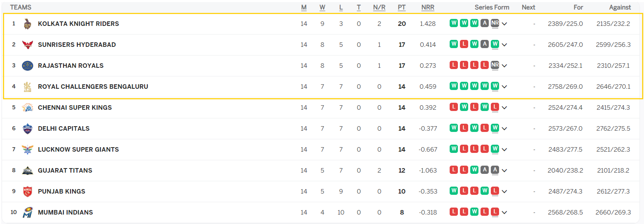Click the Kolkata Knight Riders team logo
The width and height of the screenshot is (644, 224).
click(28, 24)
